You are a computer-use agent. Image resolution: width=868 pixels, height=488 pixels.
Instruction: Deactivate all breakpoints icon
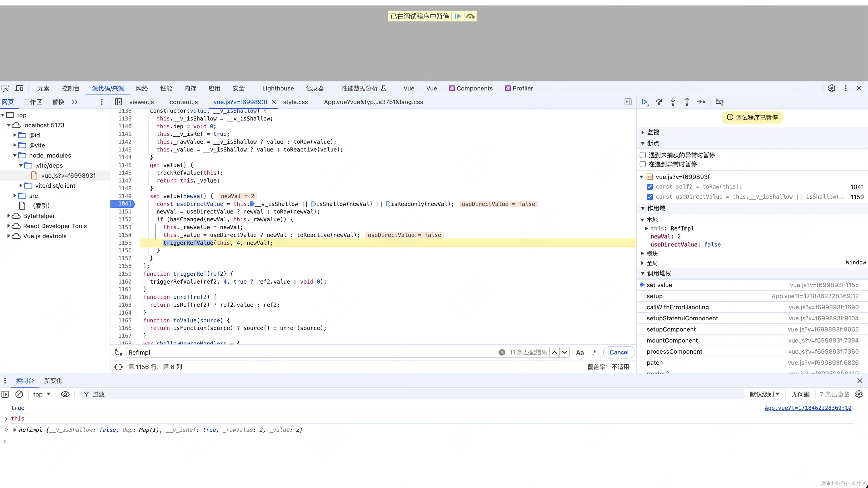coord(719,102)
